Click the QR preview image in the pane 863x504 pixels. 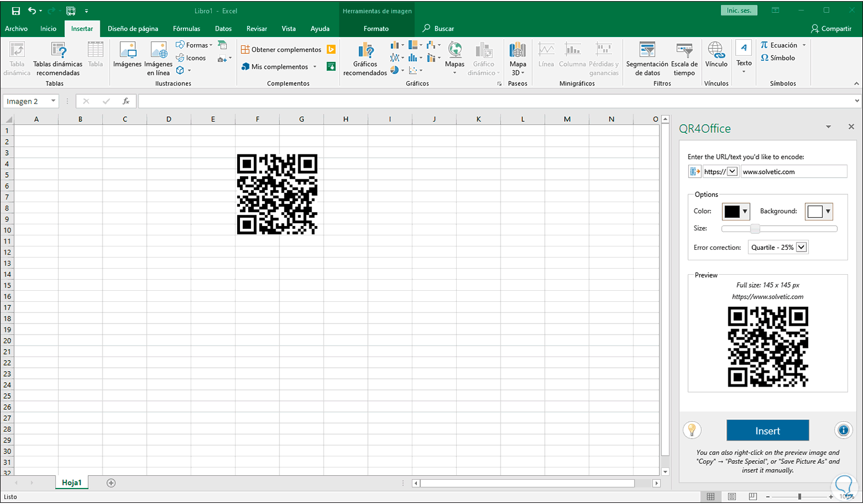coord(768,347)
